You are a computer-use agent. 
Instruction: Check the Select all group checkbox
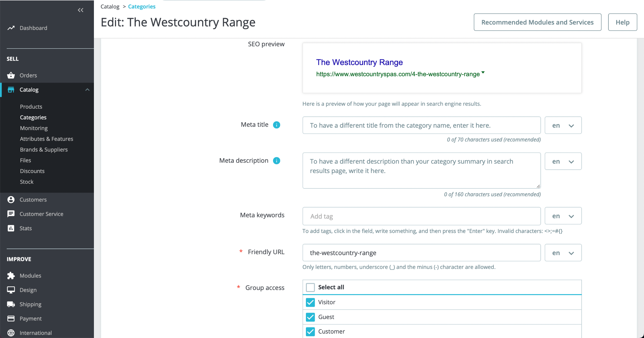click(310, 287)
